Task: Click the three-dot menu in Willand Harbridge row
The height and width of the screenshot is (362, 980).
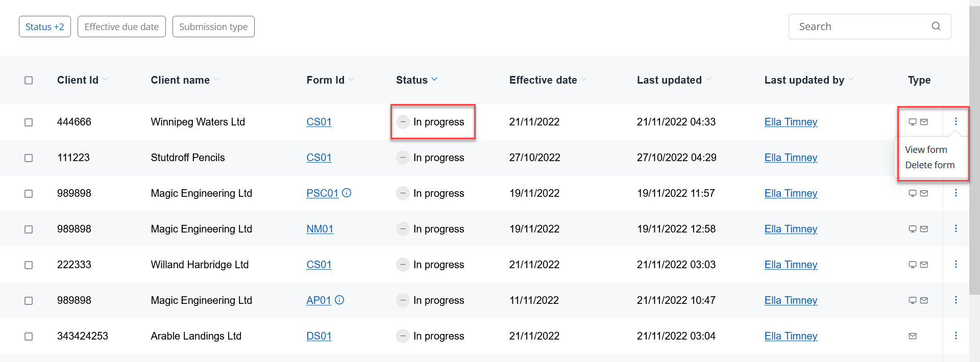Action: point(955,264)
